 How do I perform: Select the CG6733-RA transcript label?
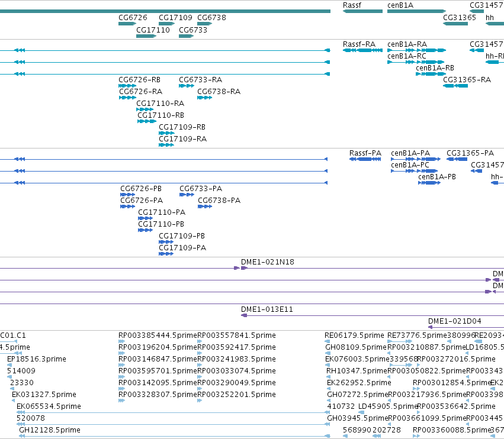[x=201, y=80]
